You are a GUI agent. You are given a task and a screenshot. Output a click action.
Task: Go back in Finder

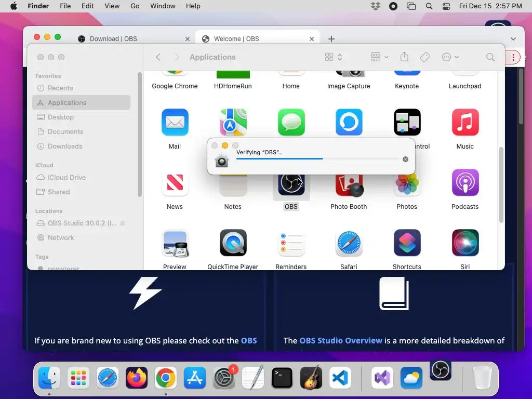coord(158,57)
